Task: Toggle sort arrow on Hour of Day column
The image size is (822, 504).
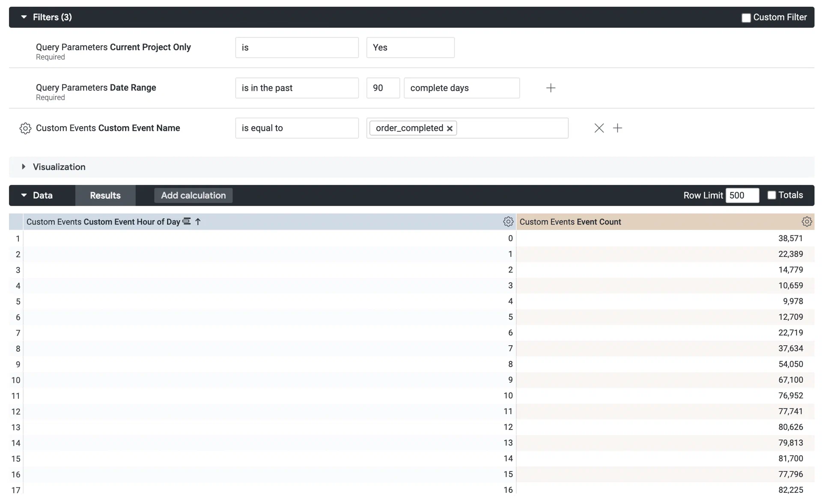Action: 198,222
